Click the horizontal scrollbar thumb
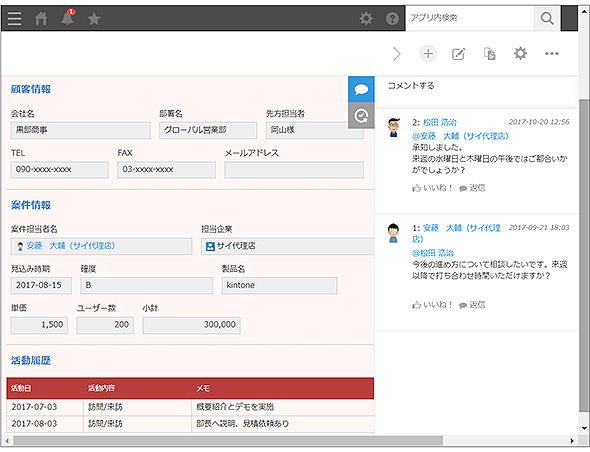 (x=228, y=441)
